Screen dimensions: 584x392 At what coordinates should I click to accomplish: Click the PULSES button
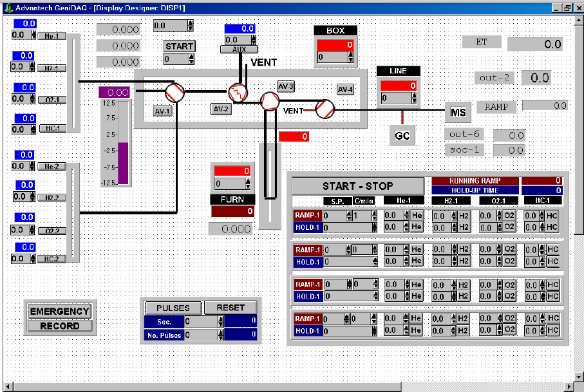point(173,308)
